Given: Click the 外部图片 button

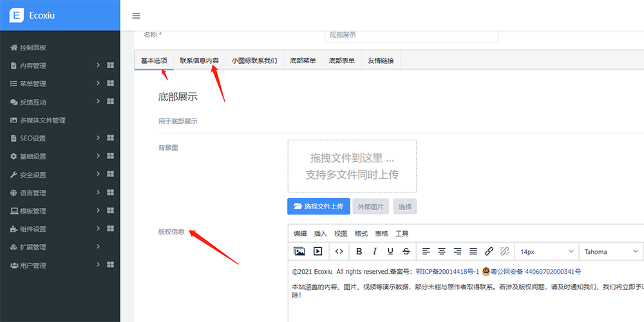Looking at the screenshot, I should click(370, 206).
